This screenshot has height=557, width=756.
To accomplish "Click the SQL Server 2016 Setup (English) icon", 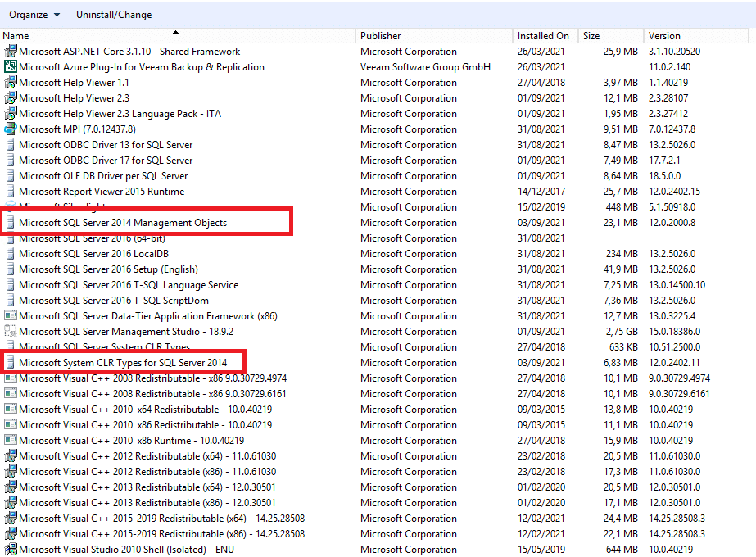I will (x=10, y=269).
